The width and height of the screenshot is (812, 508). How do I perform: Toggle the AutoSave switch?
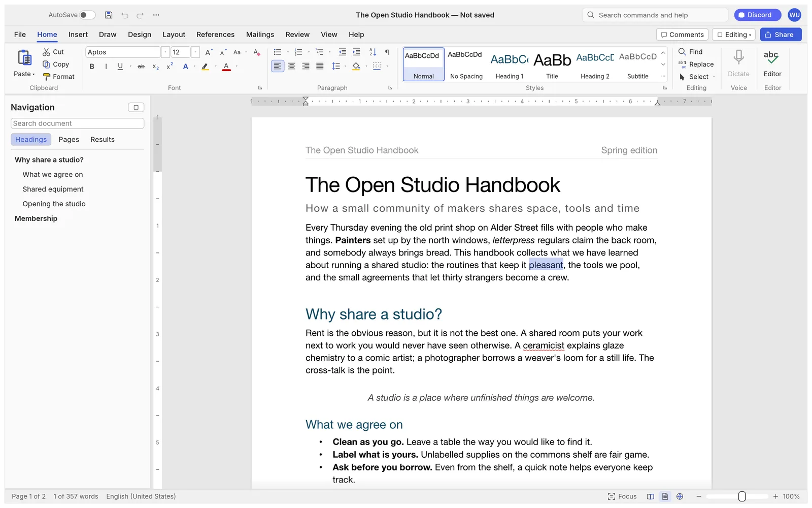[87, 15]
